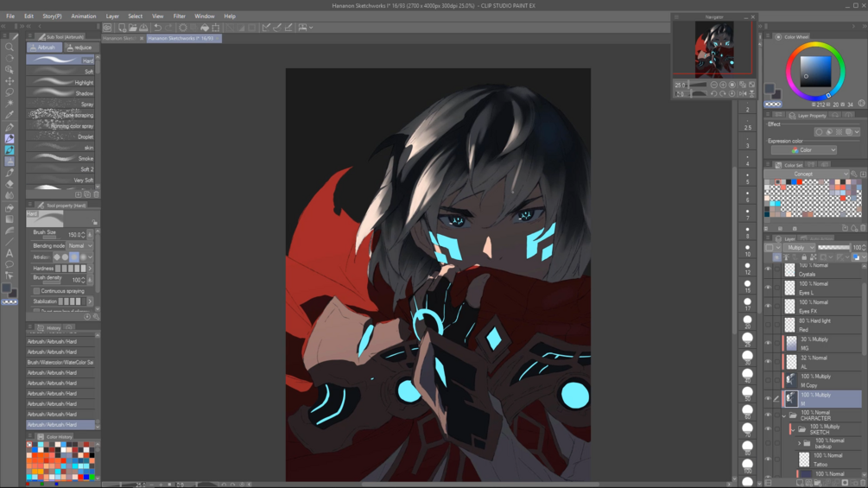Enable the Continuous spraying checkbox
Viewport: 868px width, 488px height.
pos(36,291)
